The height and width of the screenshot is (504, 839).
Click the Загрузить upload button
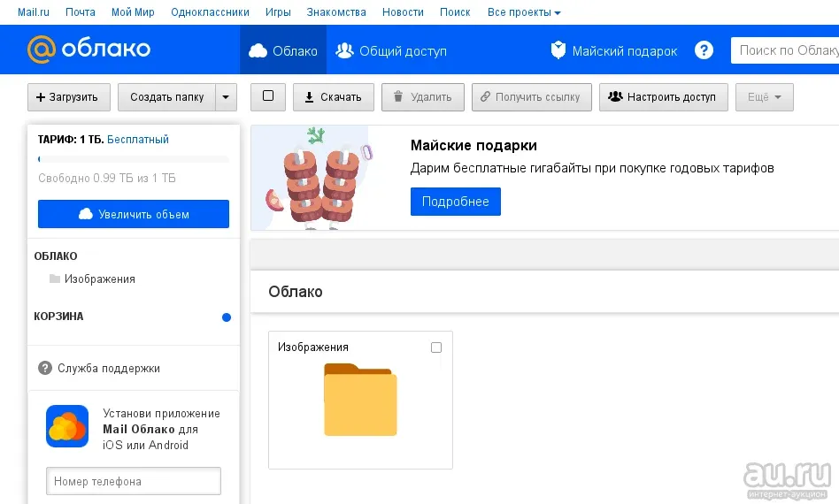click(x=69, y=97)
